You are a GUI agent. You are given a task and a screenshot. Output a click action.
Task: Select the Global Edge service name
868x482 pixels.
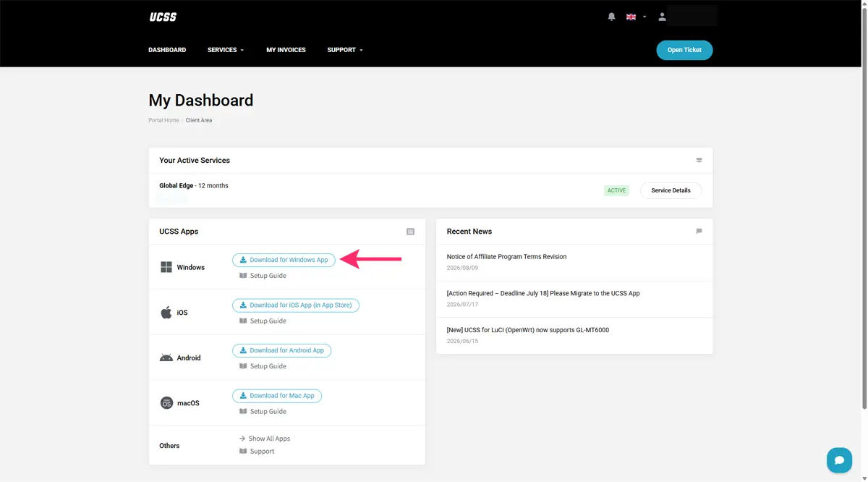pyautogui.click(x=176, y=186)
